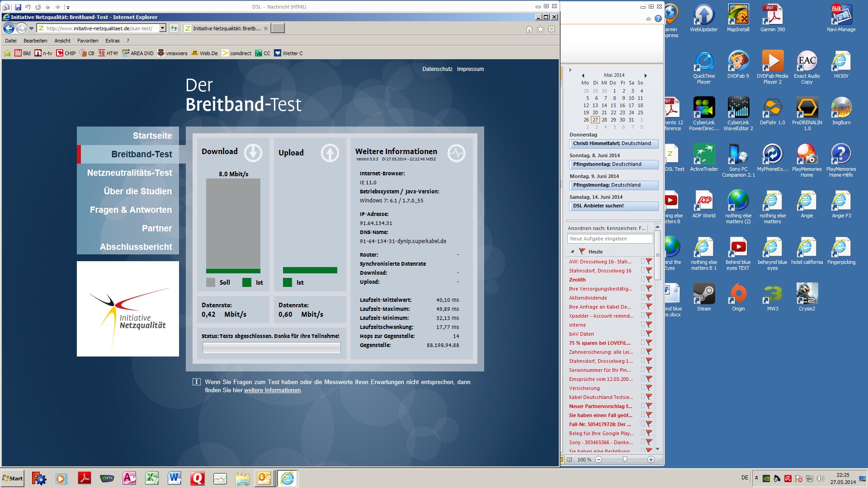Follow the weitere Informationen link
868x488 pixels.
[x=272, y=390]
